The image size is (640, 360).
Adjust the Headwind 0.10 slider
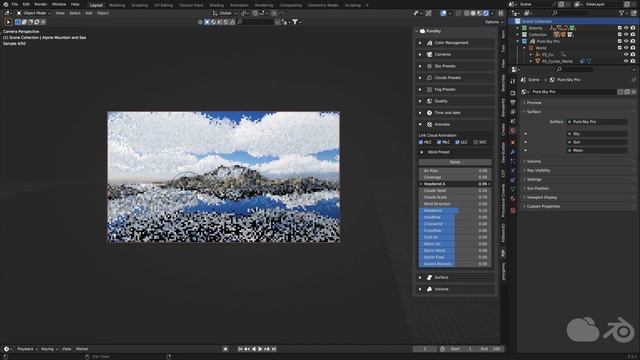(x=455, y=211)
